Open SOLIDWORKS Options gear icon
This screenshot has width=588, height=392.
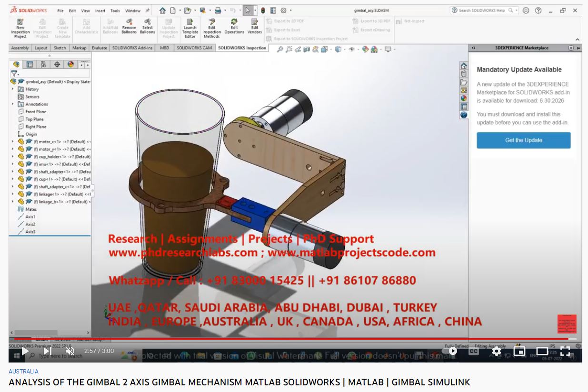click(283, 10)
